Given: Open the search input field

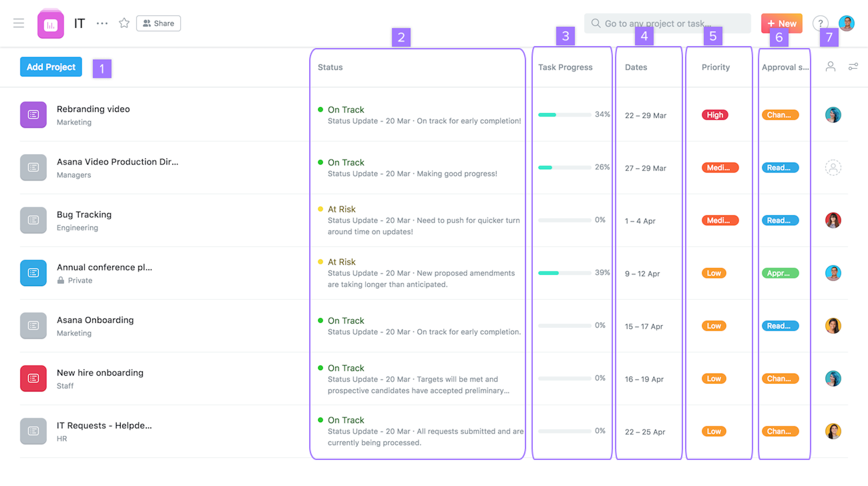Looking at the screenshot, I should coord(667,23).
